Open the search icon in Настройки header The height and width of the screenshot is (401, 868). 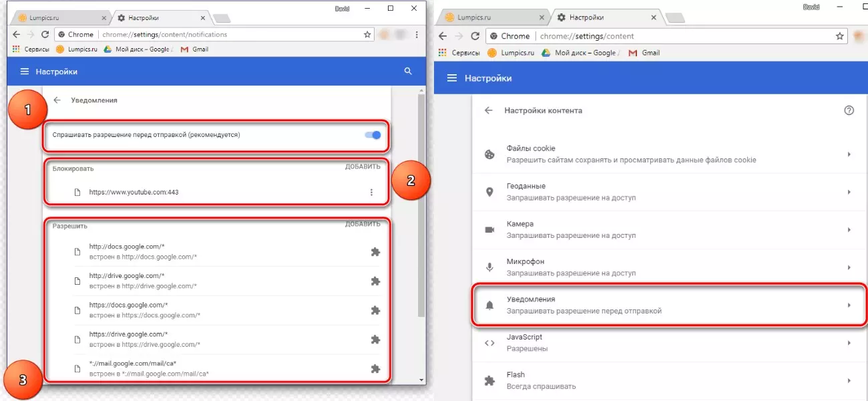[408, 72]
